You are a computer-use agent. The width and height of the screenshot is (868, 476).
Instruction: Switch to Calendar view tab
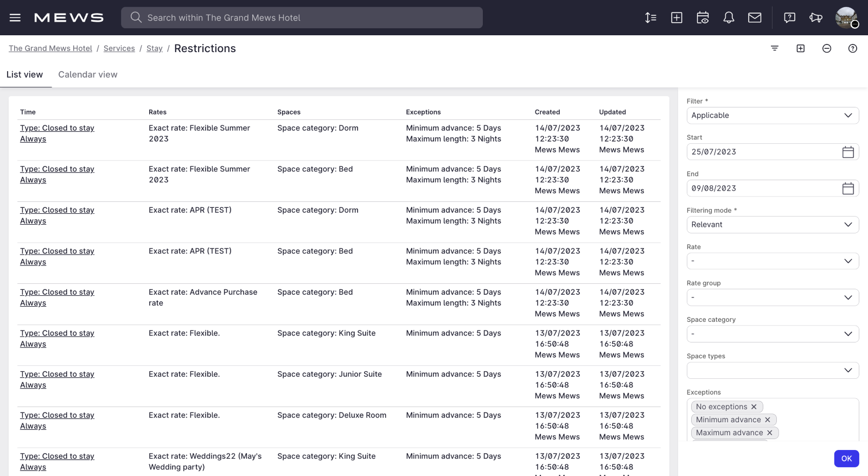(x=88, y=74)
